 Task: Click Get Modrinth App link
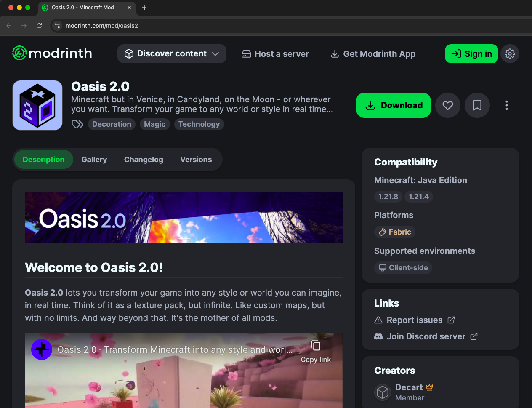373,54
